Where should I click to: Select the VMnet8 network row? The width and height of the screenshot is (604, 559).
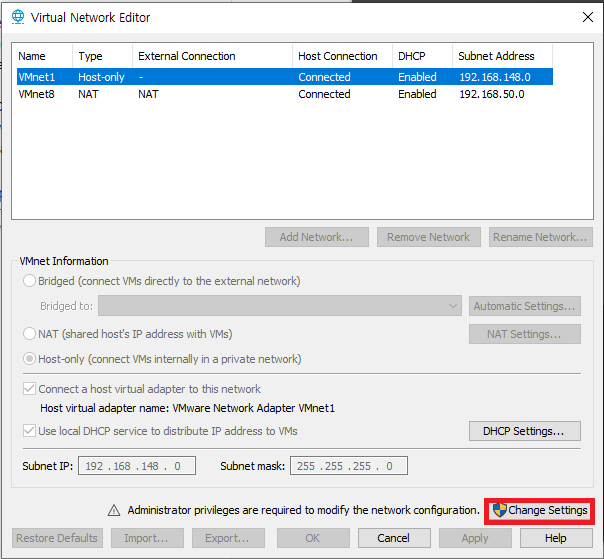pos(285,94)
